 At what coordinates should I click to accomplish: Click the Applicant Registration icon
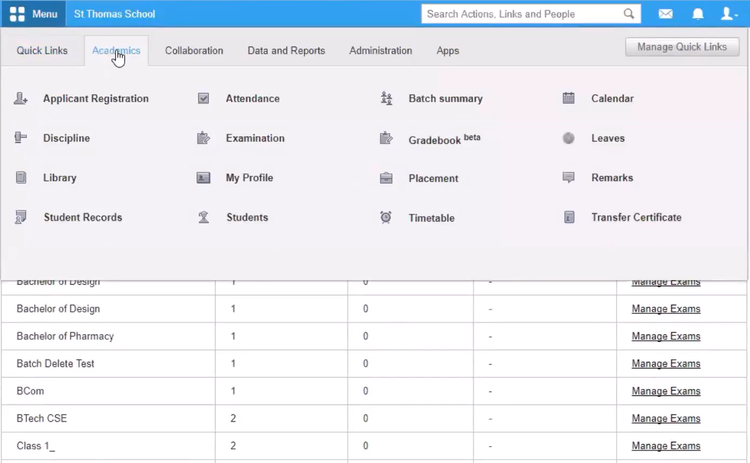pyautogui.click(x=21, y=99)
